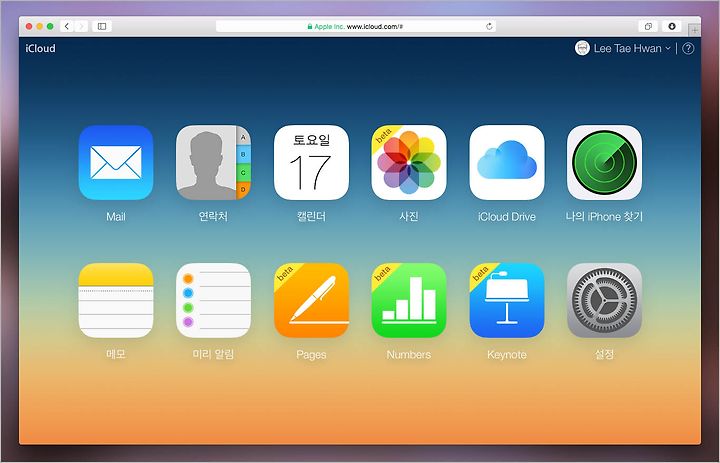Click the Pages label text
This screenshot has height=463, width=720.
(x=311, y=355)
